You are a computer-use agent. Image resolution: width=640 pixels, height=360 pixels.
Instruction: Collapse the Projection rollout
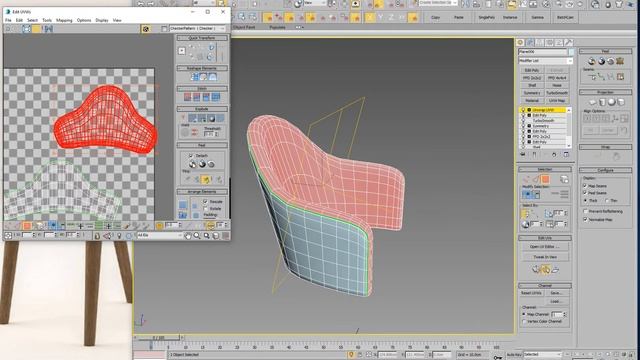point(605,92)
